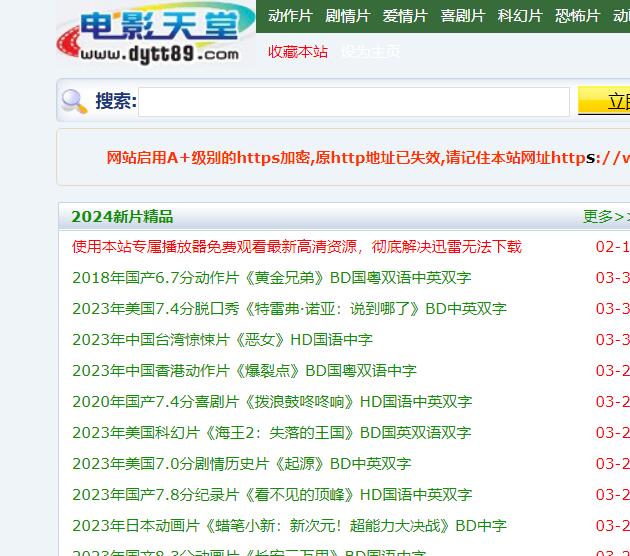Viewport: 630px width, 556px height.
Task: Open the red 专属播放器 notice link
Action: click(x=297, y=247)
